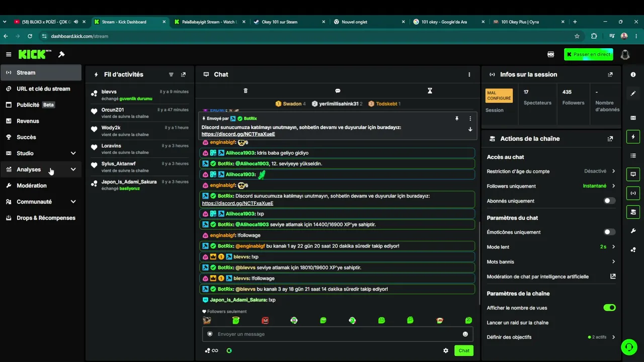Image resolution: width=644 pixels, height=362 pixels.
Task: Collapse the pinned message with down arrow
Action: pos(470,129)
